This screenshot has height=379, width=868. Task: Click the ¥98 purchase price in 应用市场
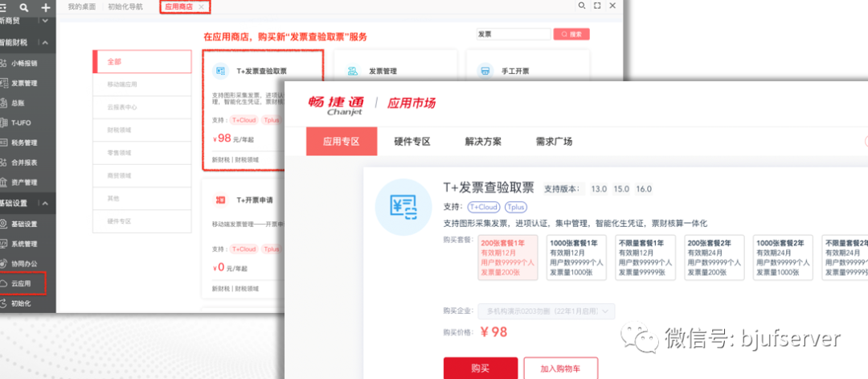tap(493, 332)
